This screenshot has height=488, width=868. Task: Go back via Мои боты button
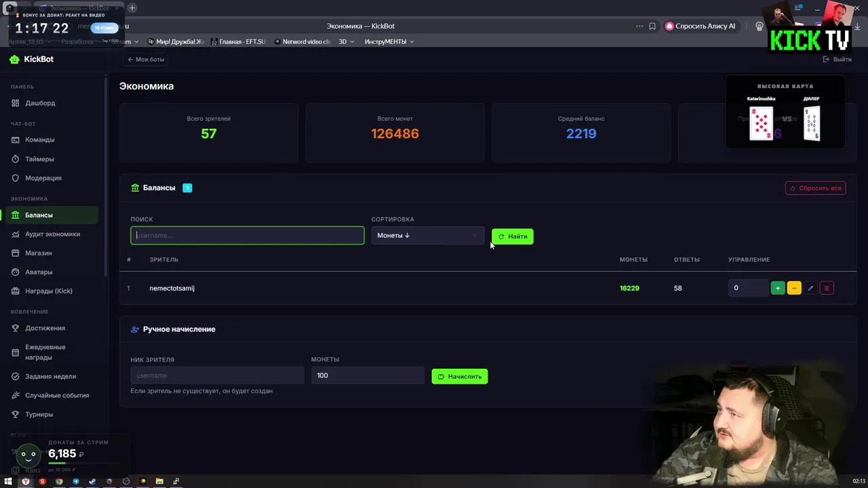coord(146,60)
